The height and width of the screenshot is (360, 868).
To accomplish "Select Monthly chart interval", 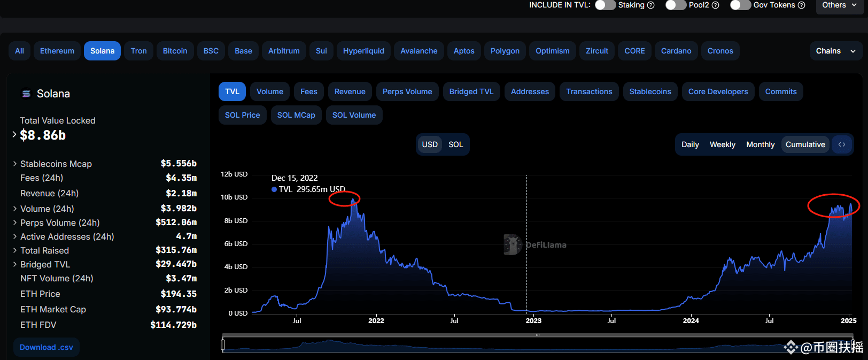I will (x=760, y=144).
